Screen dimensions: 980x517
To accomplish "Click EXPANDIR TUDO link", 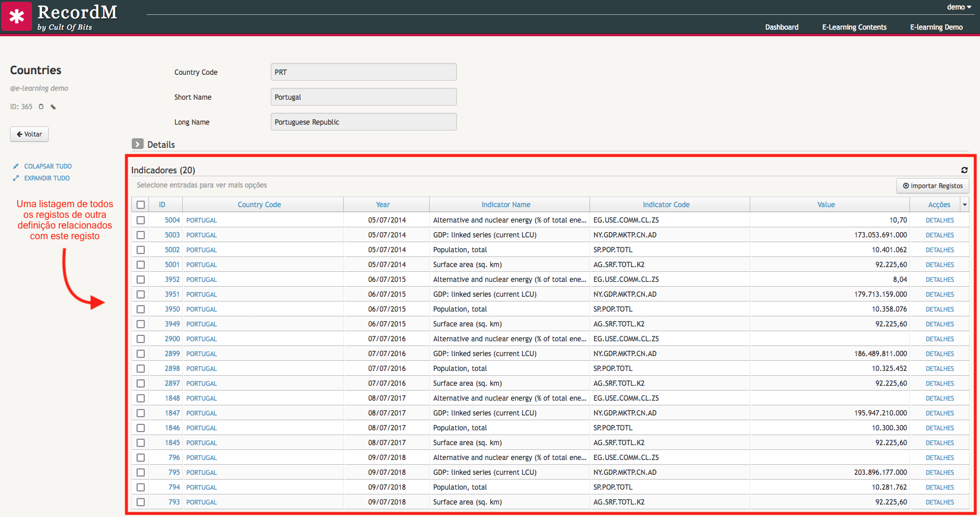I will tap(47, 178).
